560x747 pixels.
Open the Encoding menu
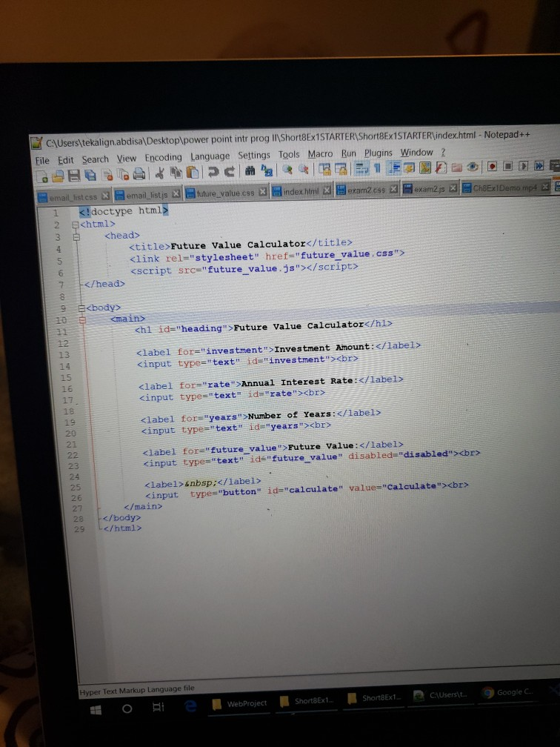tap(163, 157)
